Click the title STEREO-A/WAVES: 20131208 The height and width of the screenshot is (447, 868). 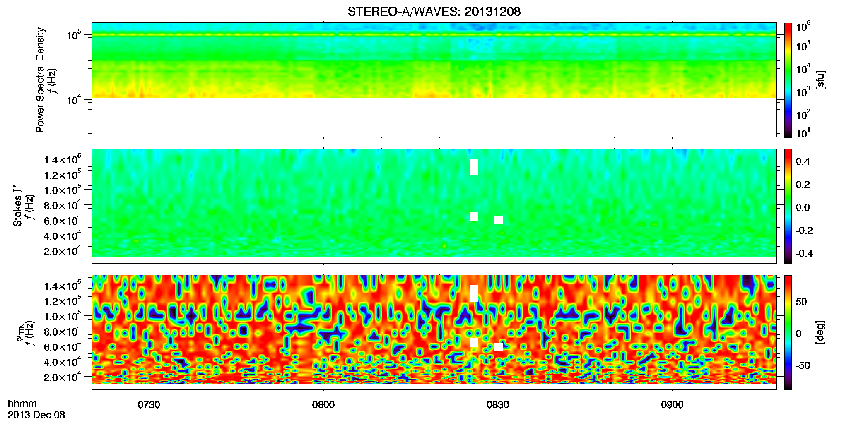[434, 12]
